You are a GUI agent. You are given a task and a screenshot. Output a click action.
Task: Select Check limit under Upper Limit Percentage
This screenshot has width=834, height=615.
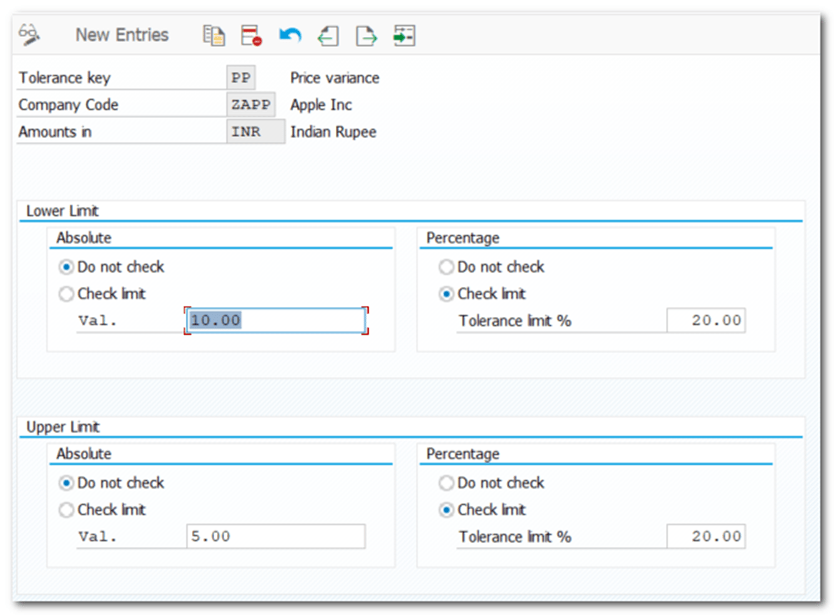pos(447,510)
